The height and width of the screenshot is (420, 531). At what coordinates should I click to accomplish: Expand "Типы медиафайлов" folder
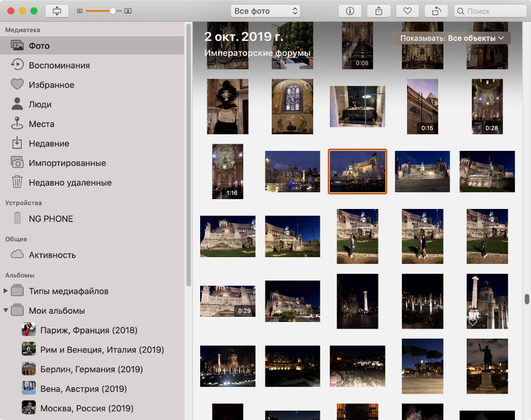coord(6,291)
